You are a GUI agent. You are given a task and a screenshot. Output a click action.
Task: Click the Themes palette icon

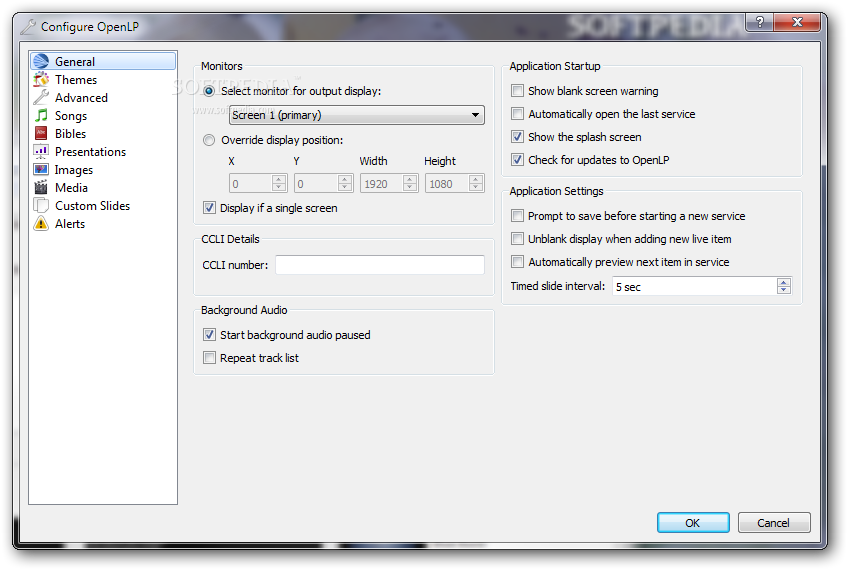click(41, 79)
